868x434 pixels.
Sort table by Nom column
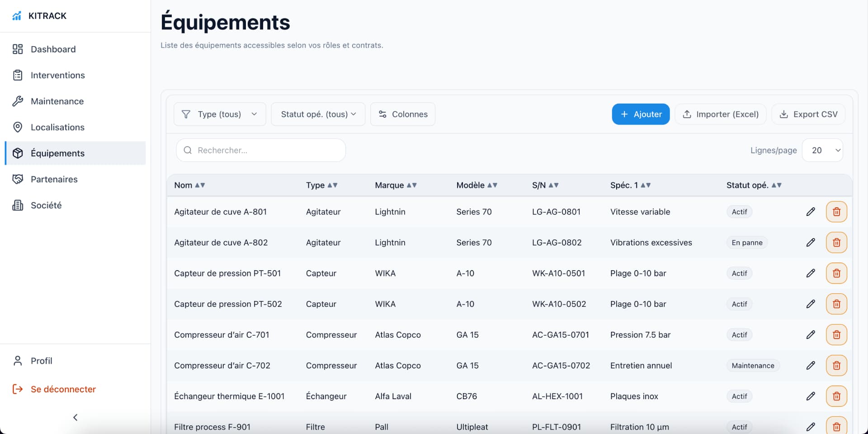pos(189,185)
